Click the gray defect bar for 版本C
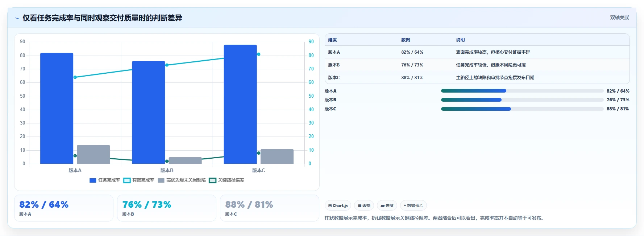 (x=277, y=156)
